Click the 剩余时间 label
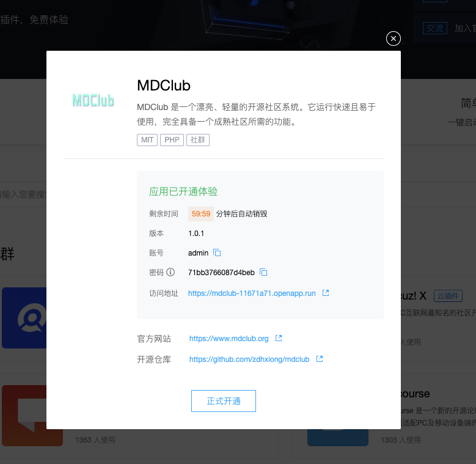Viewport: 476px width, 464px height. click(164, 214)
